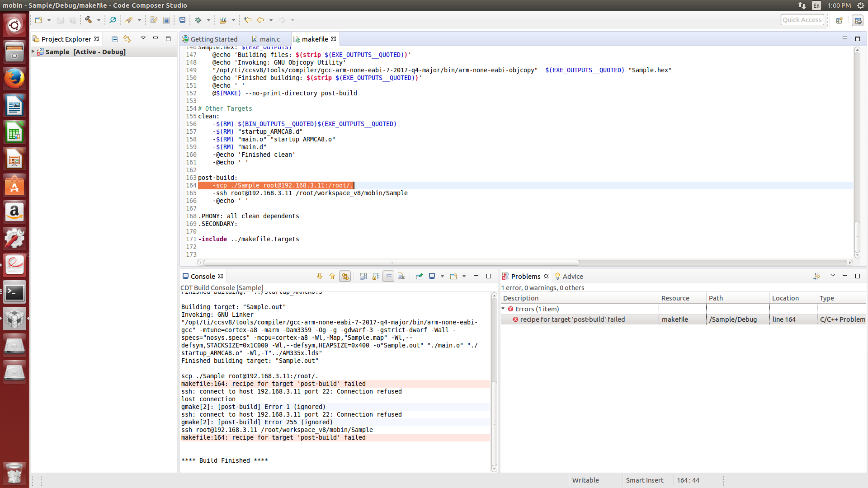The image size is (868, 488).
Task: Click the Pin Console icon
Action: click(419, 276)
